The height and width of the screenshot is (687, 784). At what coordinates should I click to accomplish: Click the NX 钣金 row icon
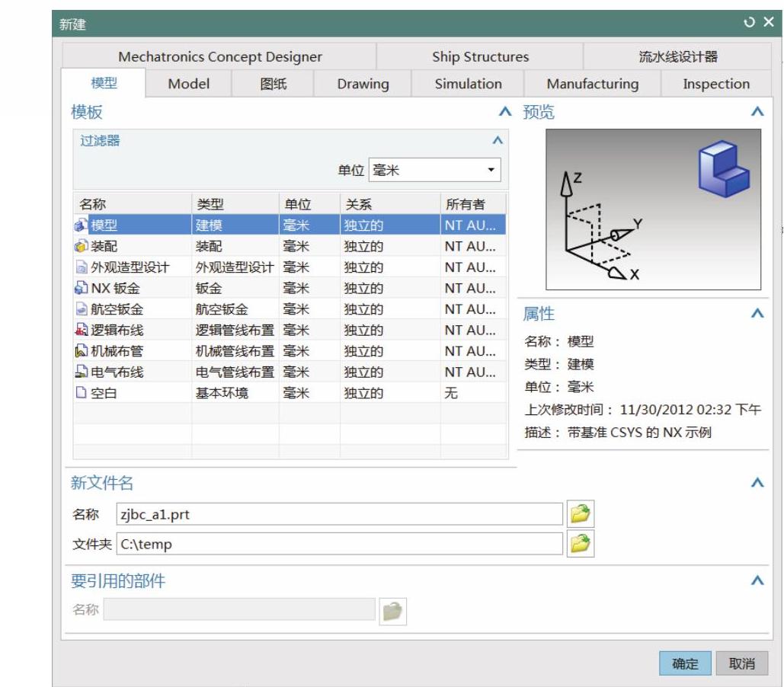tap(81, 288)
